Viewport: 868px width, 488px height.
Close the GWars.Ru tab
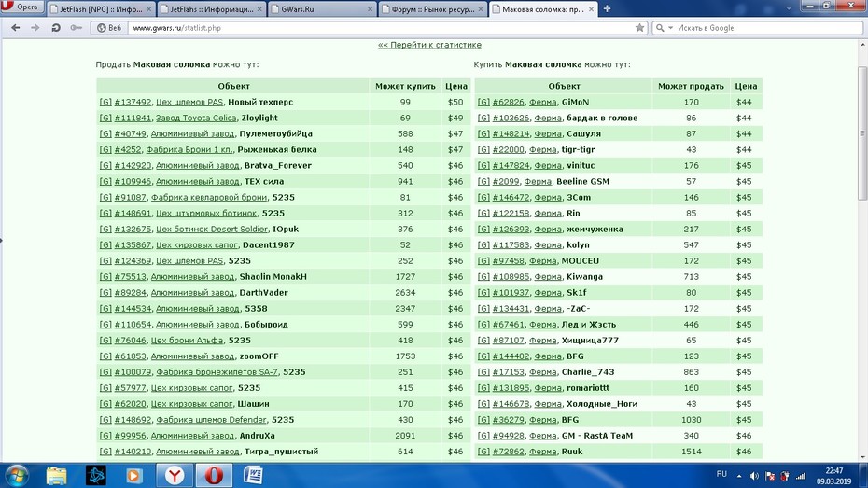(370, 9)
